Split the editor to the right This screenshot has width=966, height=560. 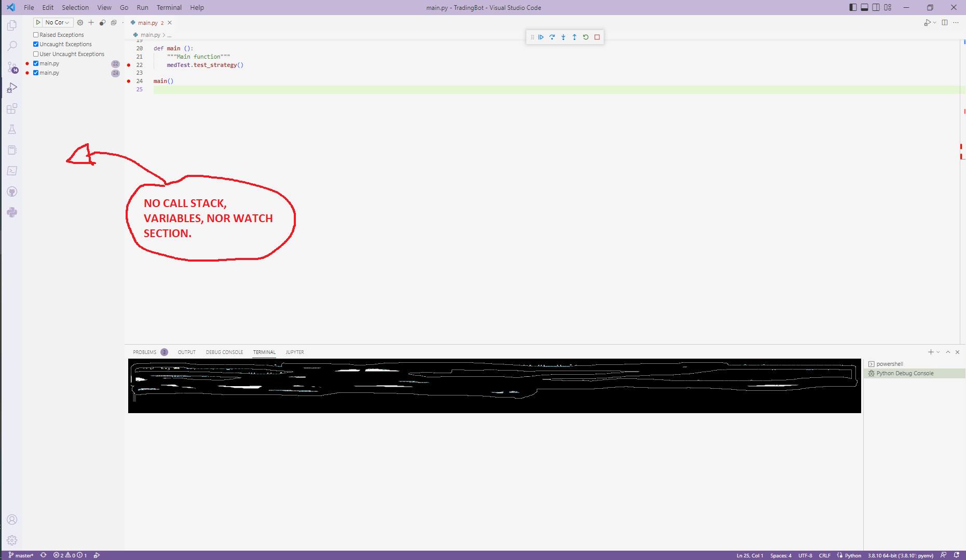click(x=945, y=22)
